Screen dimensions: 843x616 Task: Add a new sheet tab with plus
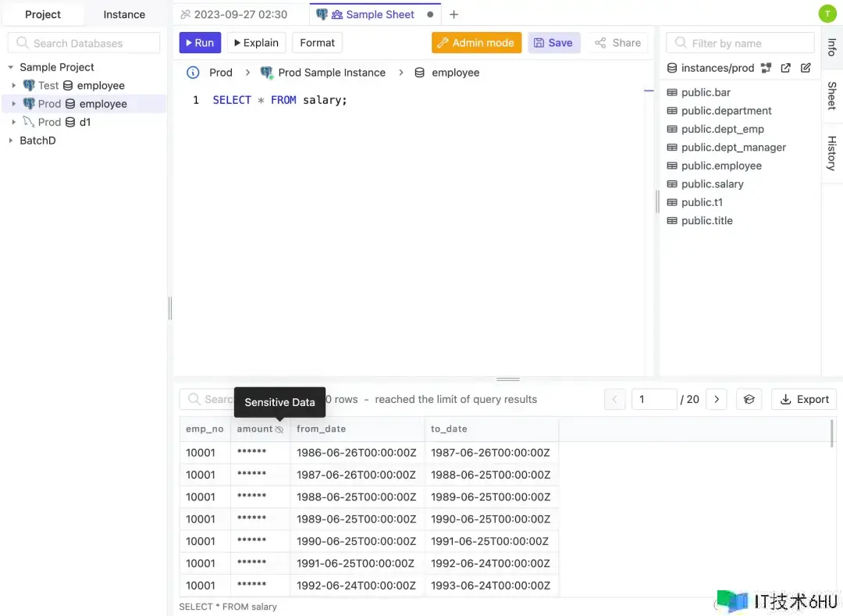pyautogui.click(x=454, y=15)
